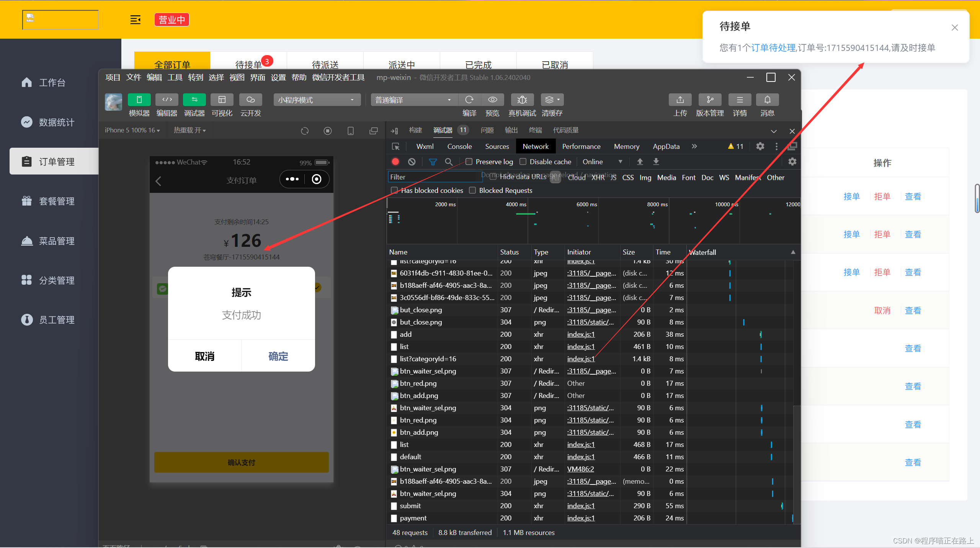The image size is (980, 548).
Task: Open network panel settings gear
Action: [x=792, y=161]
